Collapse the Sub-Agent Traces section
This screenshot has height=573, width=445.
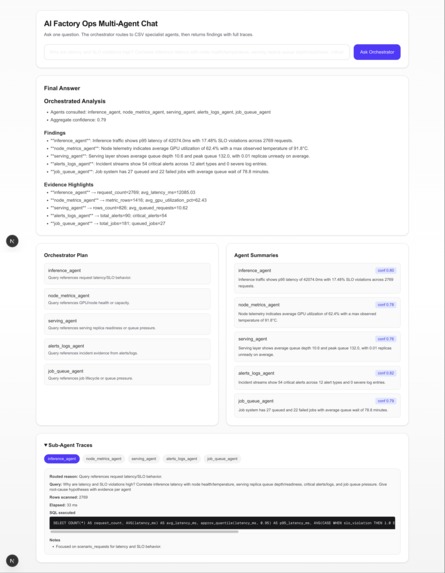coord(68,445)
